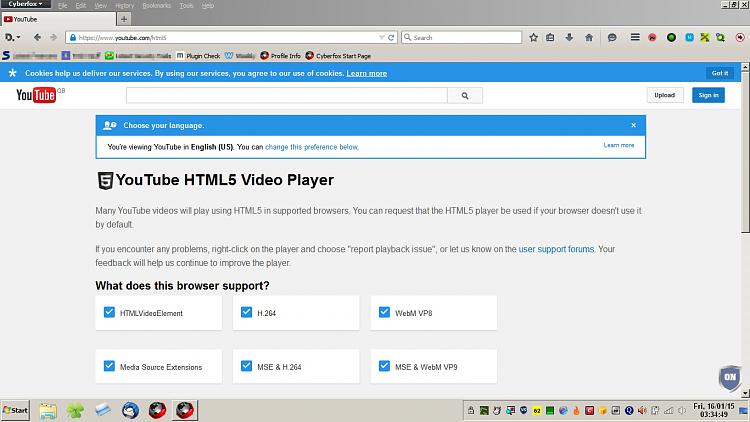
Task: Open the file explorer icon in the taskbar
Action: [48, 411]
